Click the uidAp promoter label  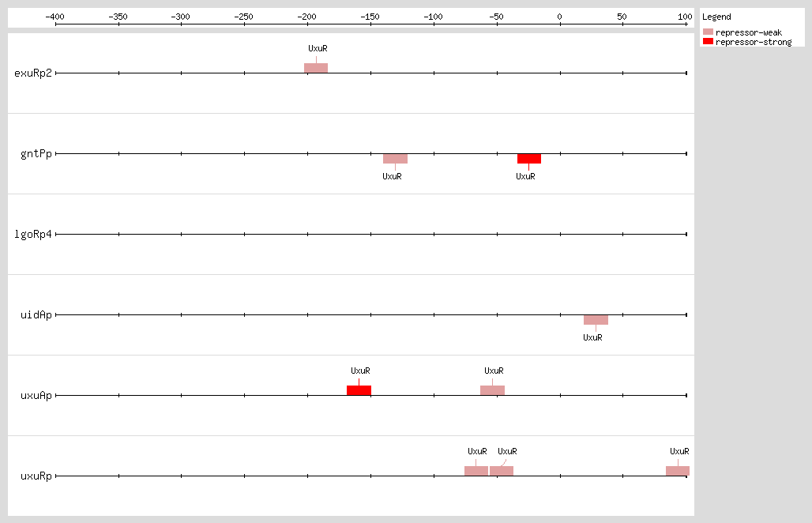pos(36,315)
